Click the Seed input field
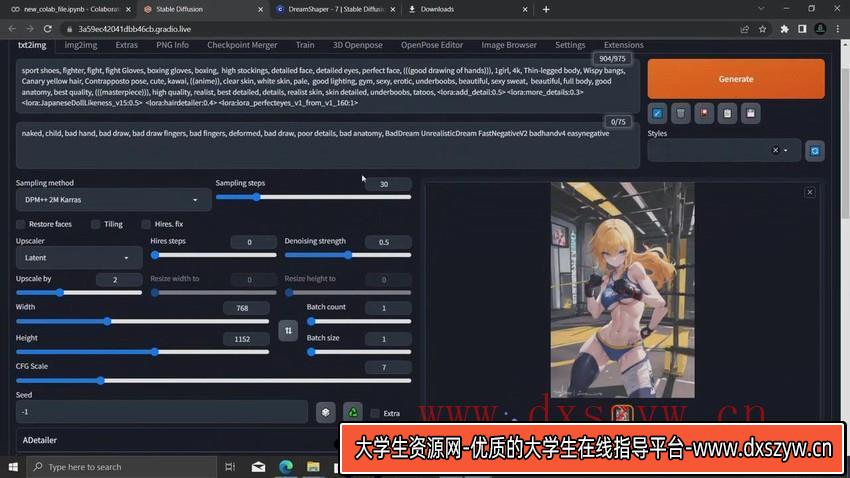 162,412
